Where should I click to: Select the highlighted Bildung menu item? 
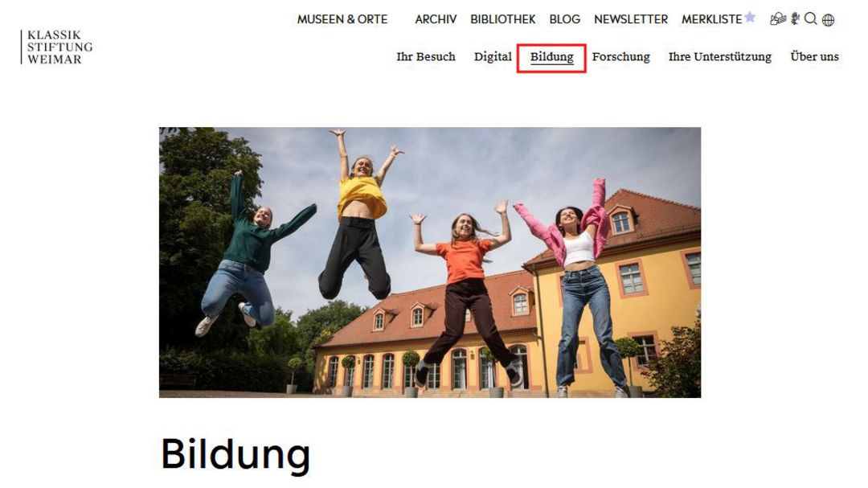point(552,58)
